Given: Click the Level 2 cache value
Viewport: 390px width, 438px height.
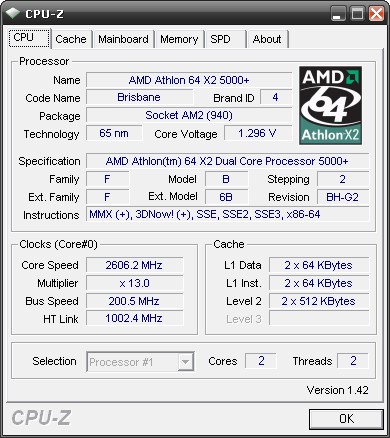Looking at the screenshot, I should 319,301.
